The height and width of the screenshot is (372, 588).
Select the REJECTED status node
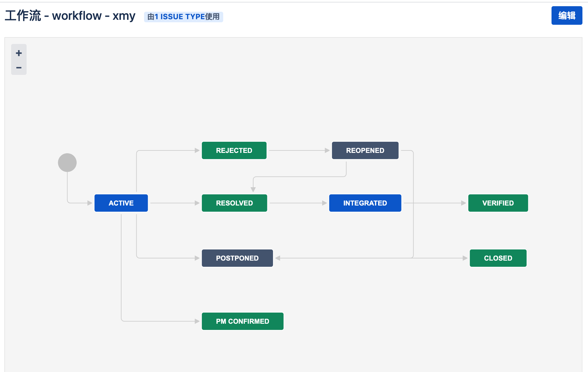(234, 150)
